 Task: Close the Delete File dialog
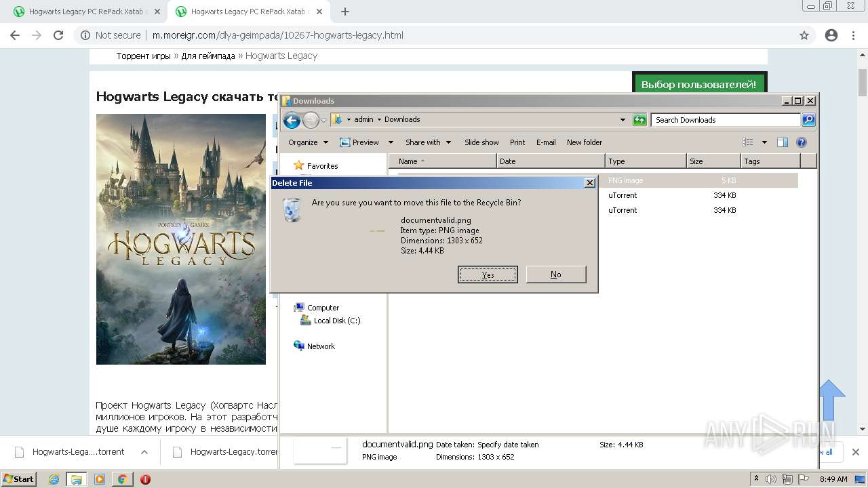[590, 183]
